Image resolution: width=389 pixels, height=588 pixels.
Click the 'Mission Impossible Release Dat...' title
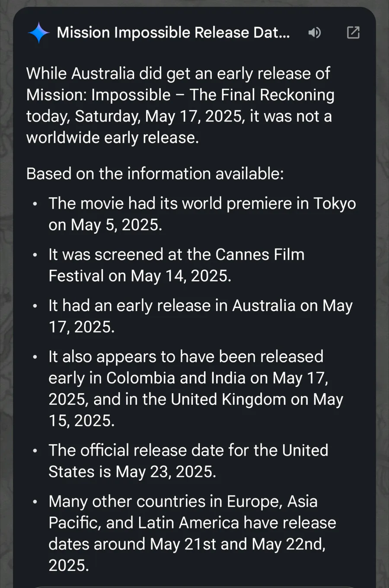click(173, 32)
